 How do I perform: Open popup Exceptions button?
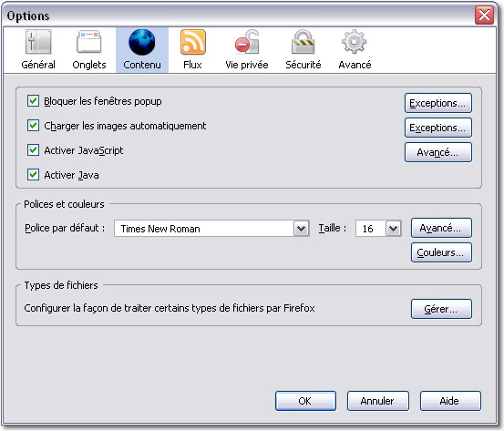438,103
